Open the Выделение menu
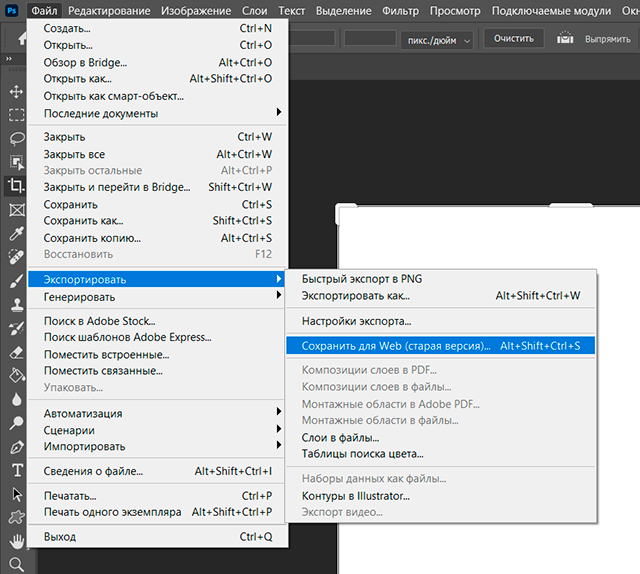The width and height of the screenshot is (640, 574). coord(344,11)
